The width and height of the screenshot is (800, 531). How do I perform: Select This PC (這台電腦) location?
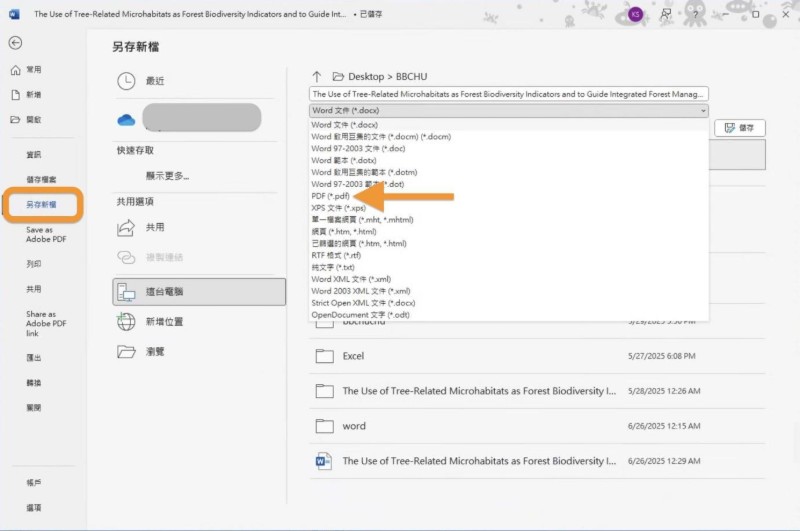pos(199,292)
